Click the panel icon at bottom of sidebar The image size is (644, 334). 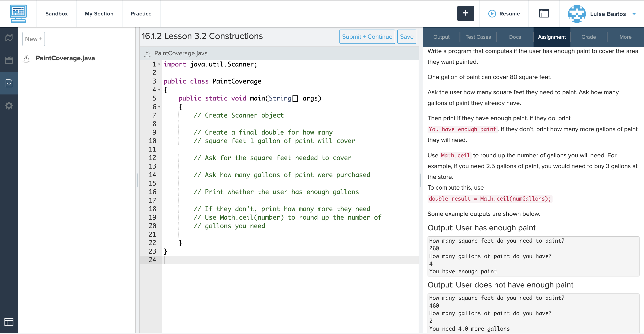click(x=9, y=322)
